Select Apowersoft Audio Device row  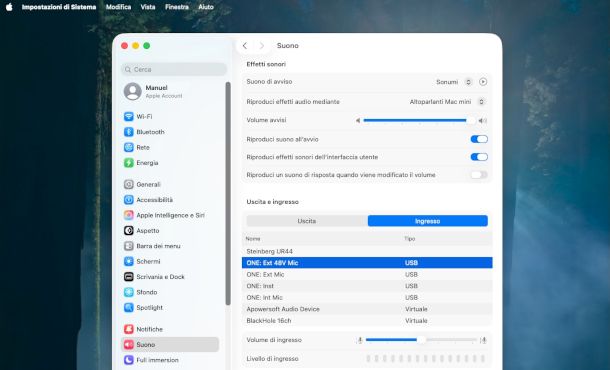coord(367,309)
